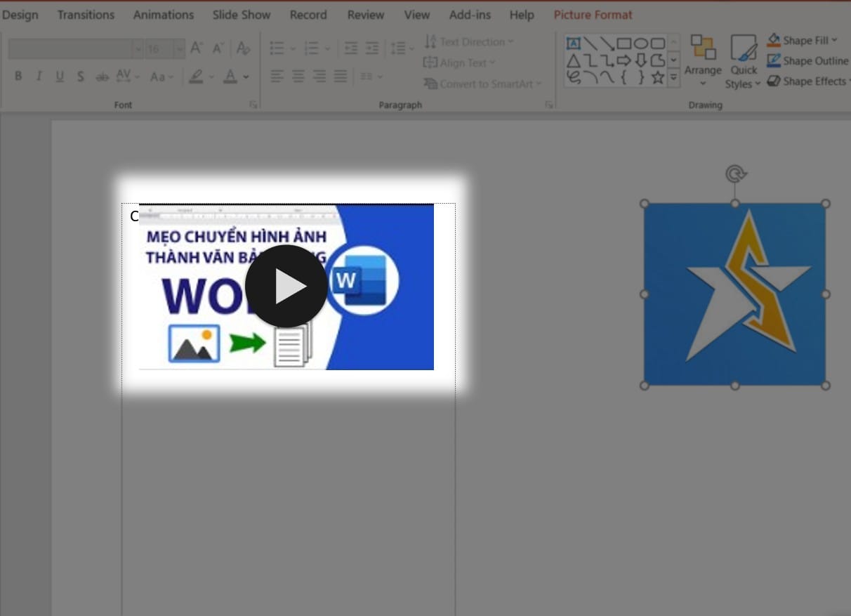Toggle Underline formatting

[60, 76]
